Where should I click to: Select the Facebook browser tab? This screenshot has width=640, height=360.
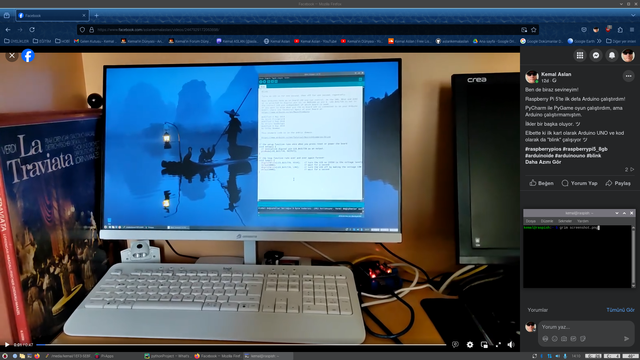pyautogui.click(x=52, y=16)
